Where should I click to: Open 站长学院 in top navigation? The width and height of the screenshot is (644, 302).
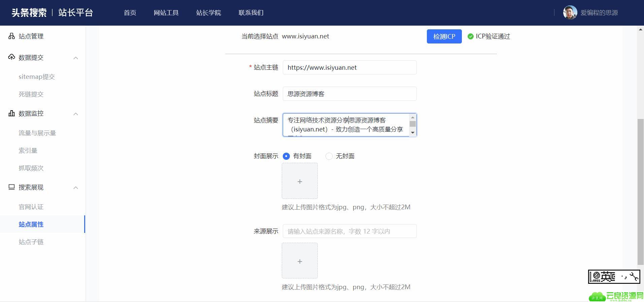click(x=208, y=13)
